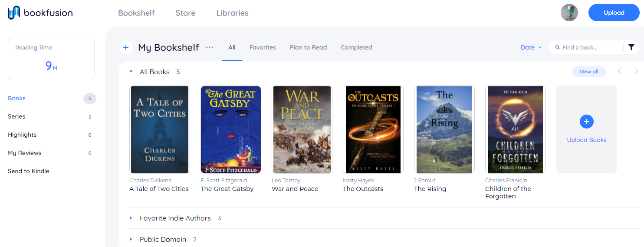Screen dimensions: 644x247
Task: Open The Great Gatsby cover
Action: (x=231, y=129)
